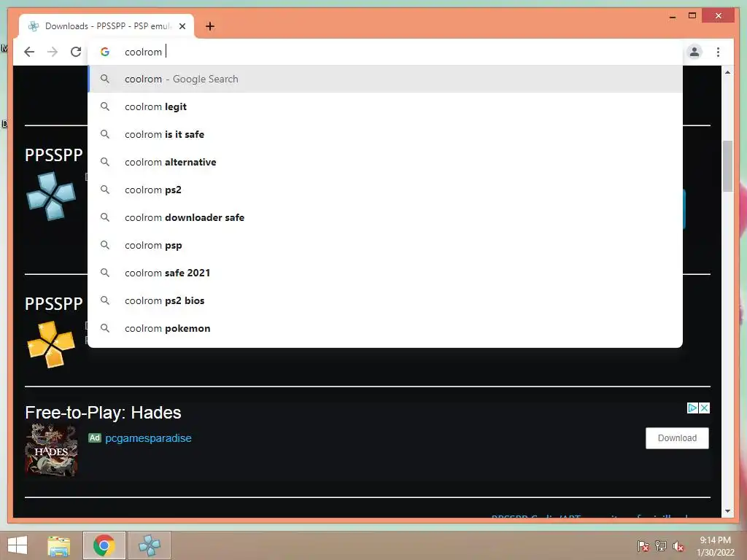The image size is (747, 560).
Task: Pick the coolrom downloader safe suggestion
Action: (x=385, y=217)
